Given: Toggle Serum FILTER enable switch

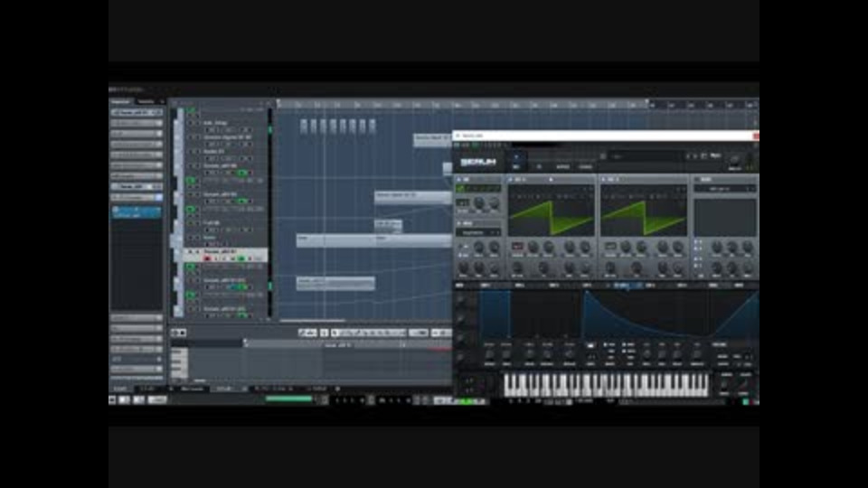Looking at the screenshot, I should (696, 180).
